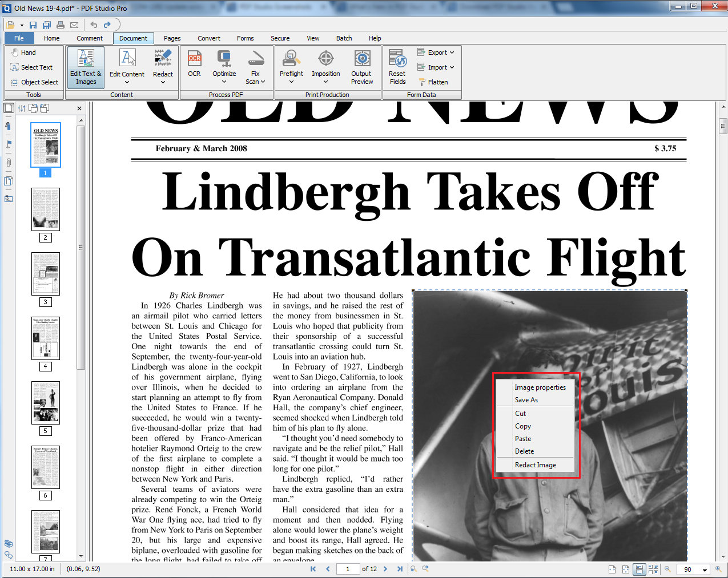Image resolution: width=728 pixels, height=578 pixels.
Task: Open the Attachments paperclip pane
Action: 9,163
